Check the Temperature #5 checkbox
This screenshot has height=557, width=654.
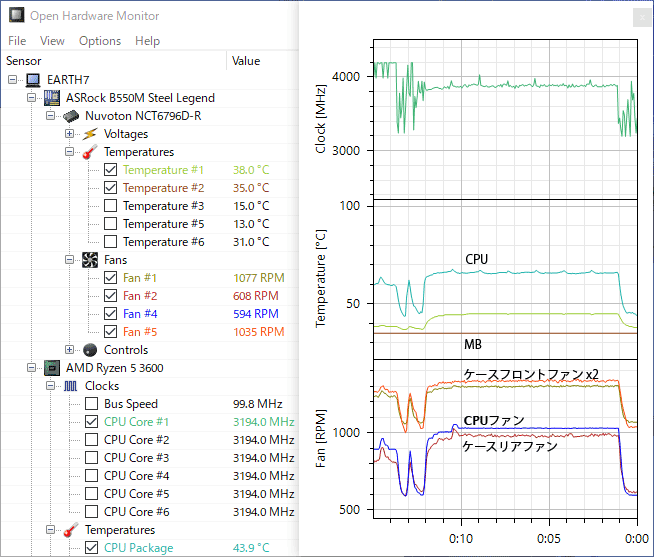pos(111,224)
